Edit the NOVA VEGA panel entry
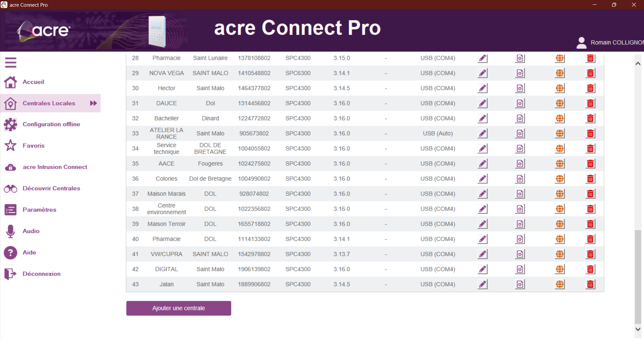 [482, 73]
